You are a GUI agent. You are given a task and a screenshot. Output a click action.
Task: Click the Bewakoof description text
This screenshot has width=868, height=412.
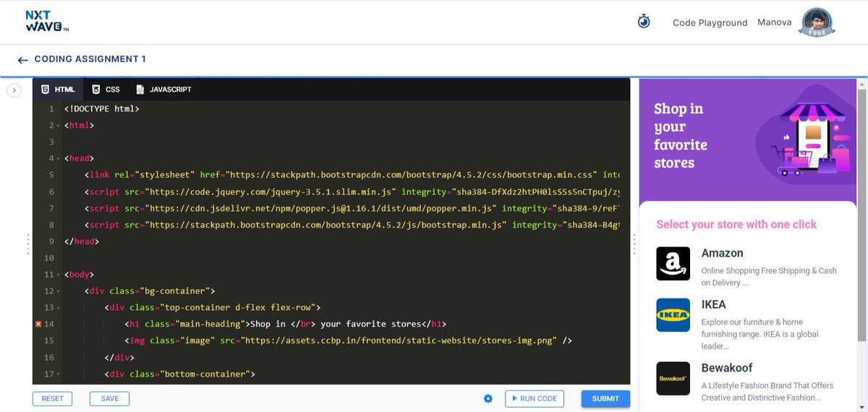tap(767, 392)
